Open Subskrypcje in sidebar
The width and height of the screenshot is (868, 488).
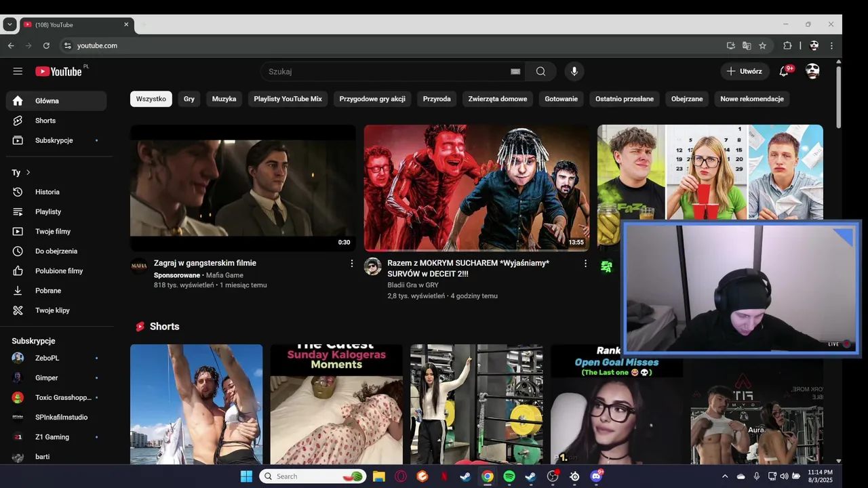[56, 140]
